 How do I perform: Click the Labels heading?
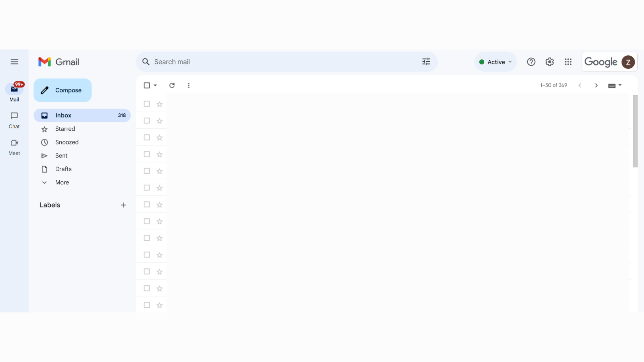(x=50, y=205)
